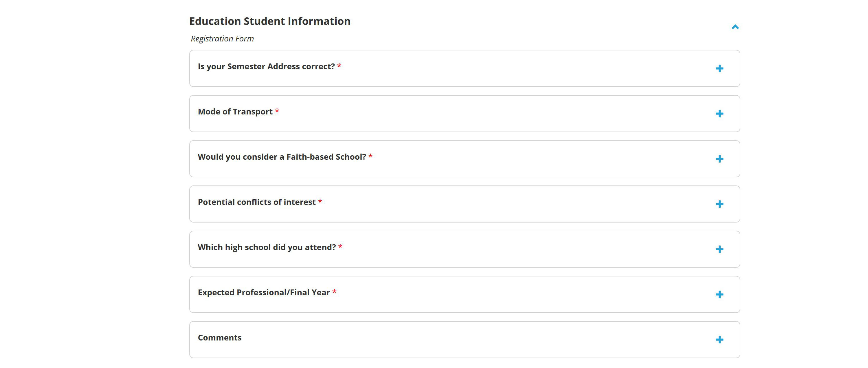The width and height of the screenshot is (868, 368).
Task: Click plus icon beside high school question
Action: [720, 249]
